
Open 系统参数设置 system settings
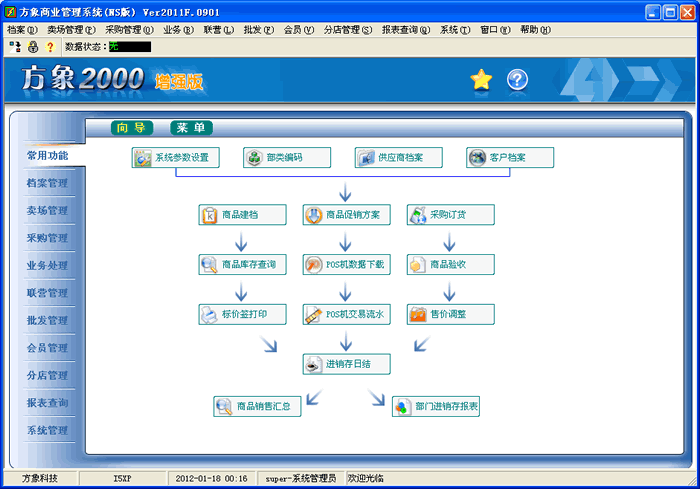coord(176,158)
